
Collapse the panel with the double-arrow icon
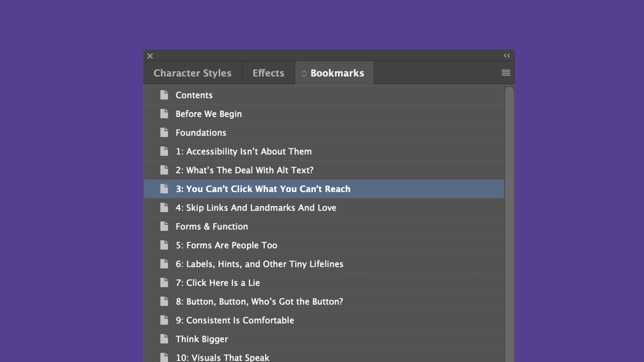pyautogui.click(x=507, y=56)
